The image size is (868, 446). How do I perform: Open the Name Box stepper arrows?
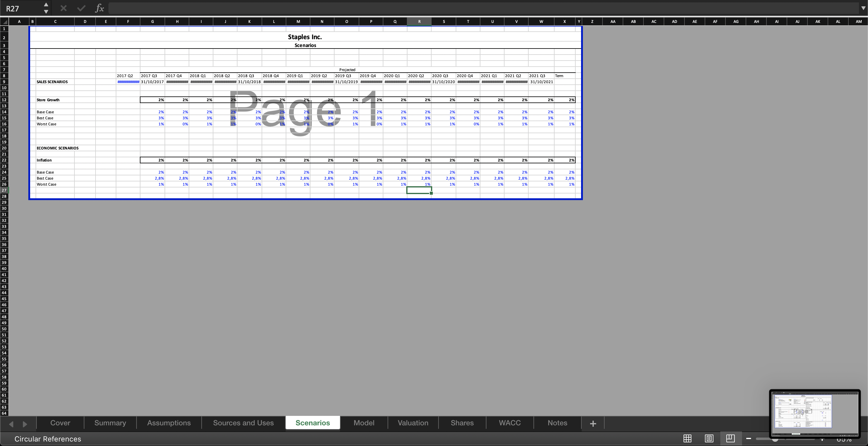46,8
